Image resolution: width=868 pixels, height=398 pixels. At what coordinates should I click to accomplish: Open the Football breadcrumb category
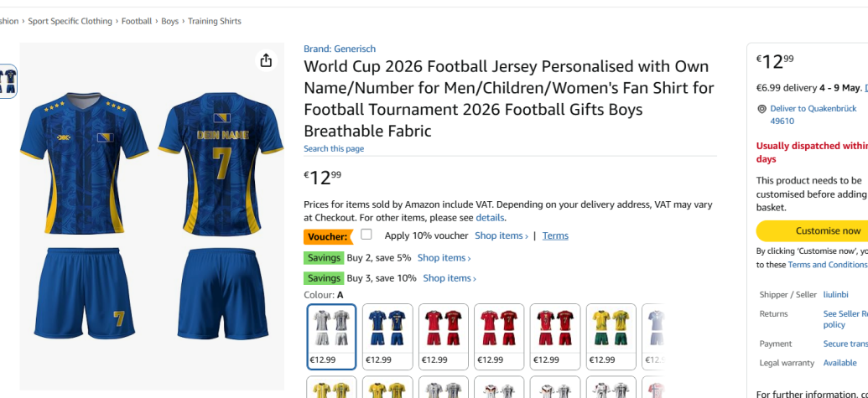coord(137,21)
